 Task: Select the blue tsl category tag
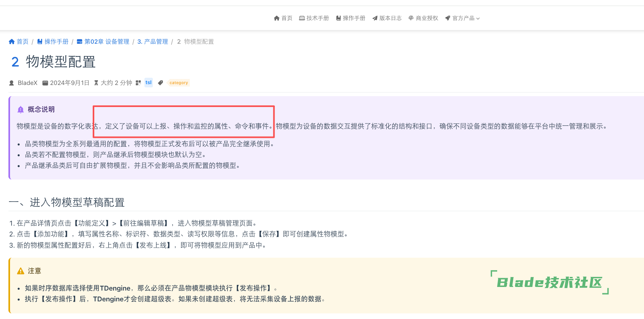tap(148, 83)
